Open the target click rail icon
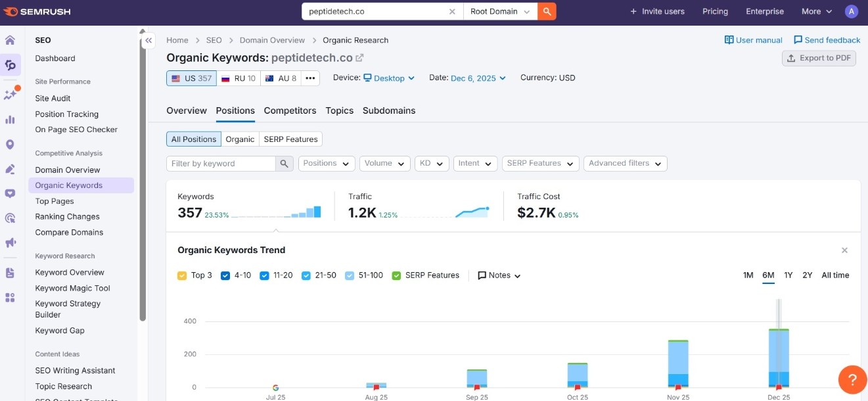Viewport: 868px width, 401px height. click(x=10, y=218)
